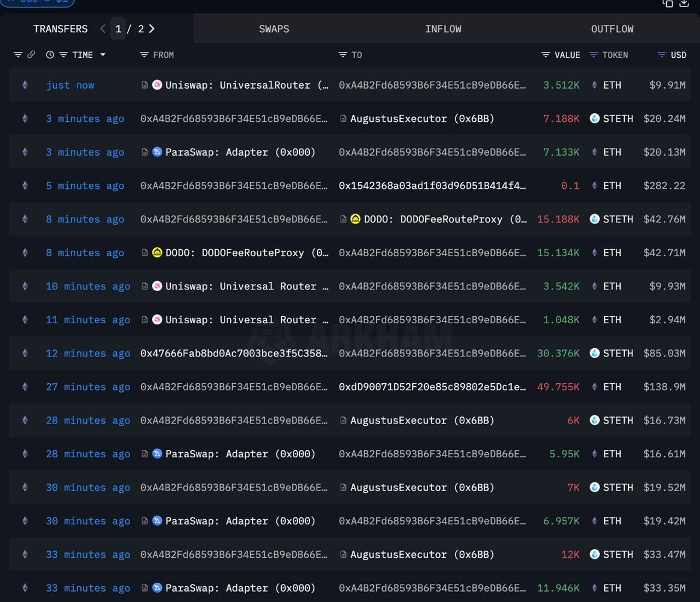Screen dimensions: 700x602
Task: Click ETH token icon in $282.22 row
Action: 594,185
